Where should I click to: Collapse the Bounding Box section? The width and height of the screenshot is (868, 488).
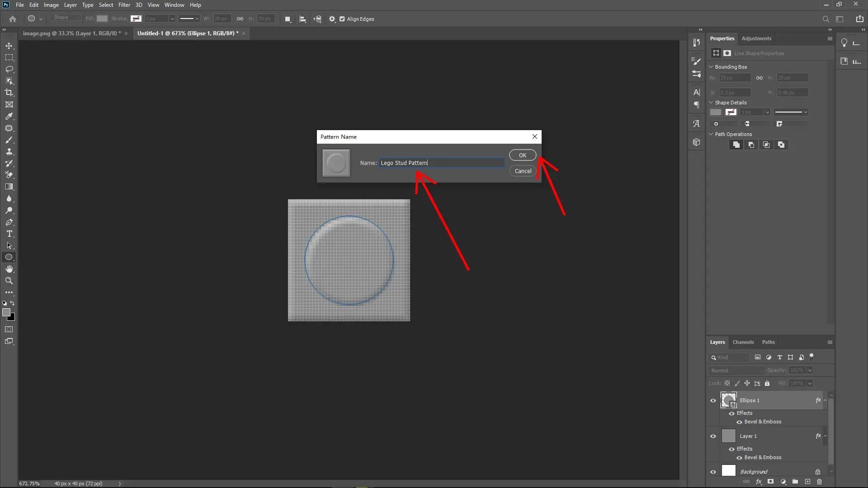coord(711,66)
